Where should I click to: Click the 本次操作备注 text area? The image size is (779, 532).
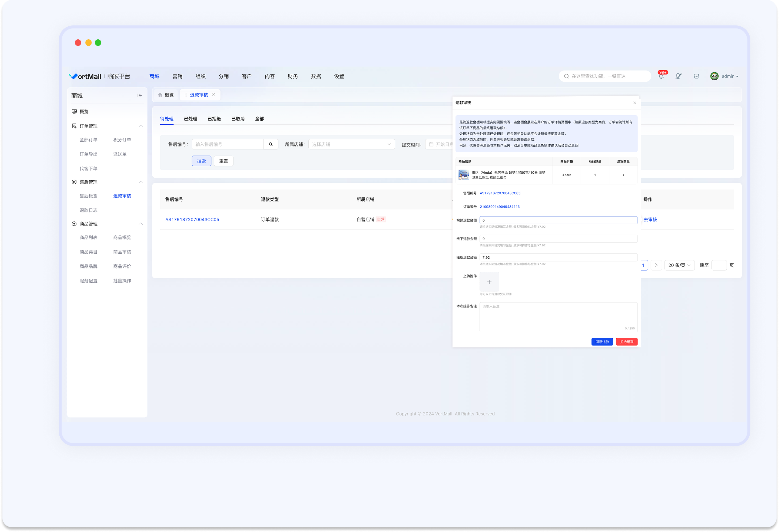click(x=559, y=317)
